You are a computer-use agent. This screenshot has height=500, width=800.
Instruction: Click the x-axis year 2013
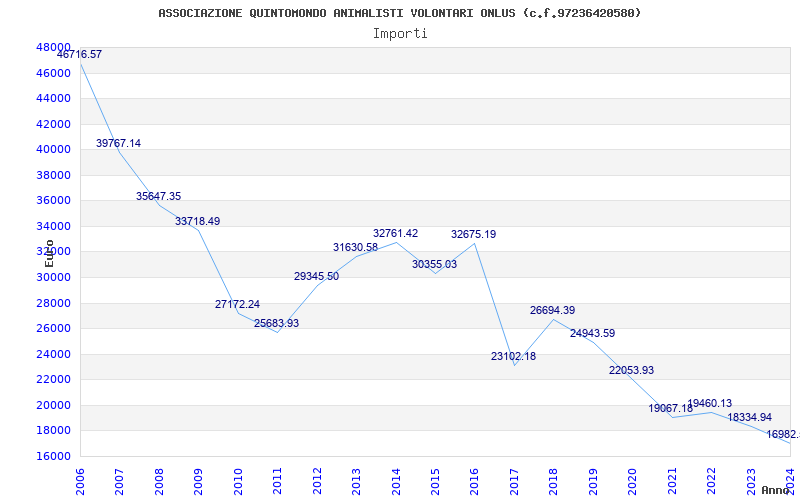tap(356, 482)
